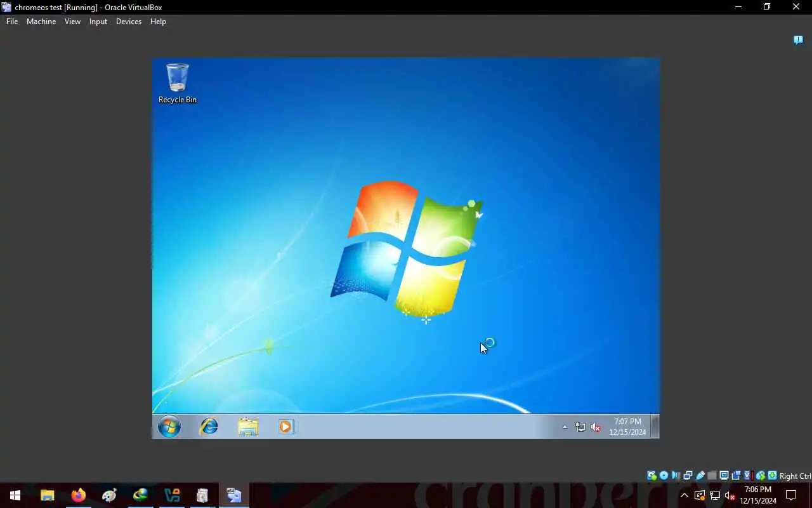812x508 pixels.
Task: Open the File menu in VirtualBox
Action: coord(12,22)
